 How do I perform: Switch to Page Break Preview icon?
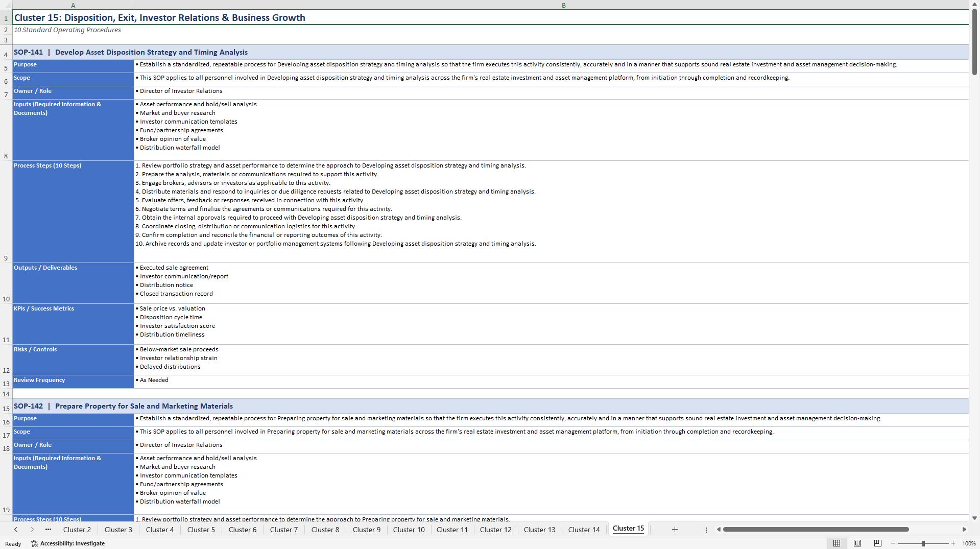coord(878,543)
